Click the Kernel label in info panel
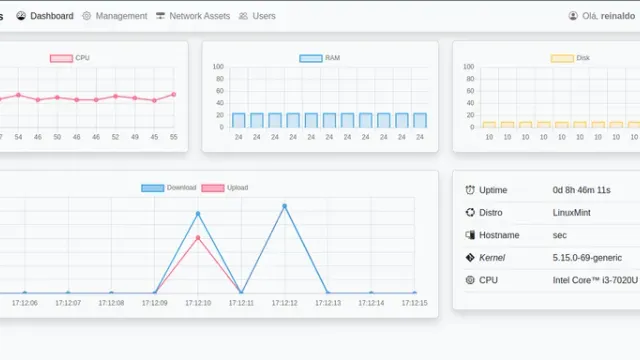 click(x=492, y=258)
